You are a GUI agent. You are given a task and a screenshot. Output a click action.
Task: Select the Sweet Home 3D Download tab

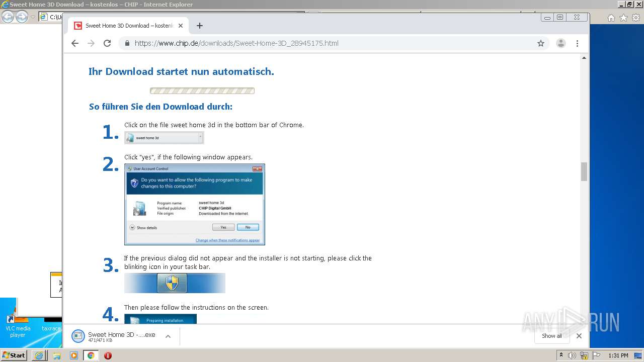tap(128, 26)
